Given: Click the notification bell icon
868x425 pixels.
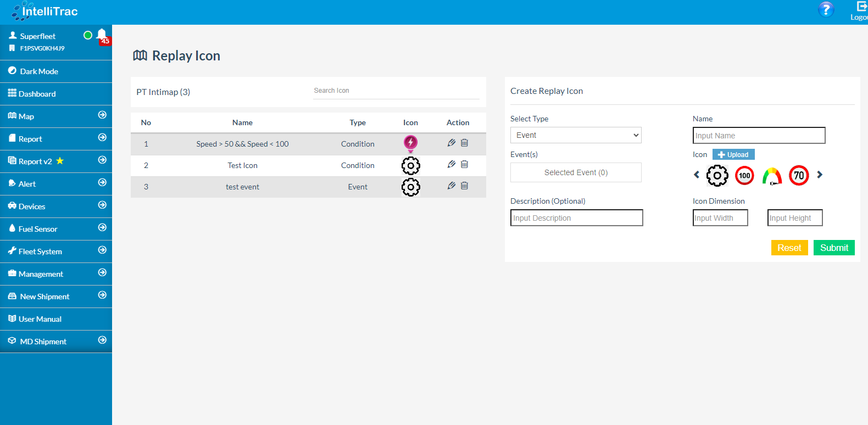Looking at the screenshot, I should click(x=102, y=35).
